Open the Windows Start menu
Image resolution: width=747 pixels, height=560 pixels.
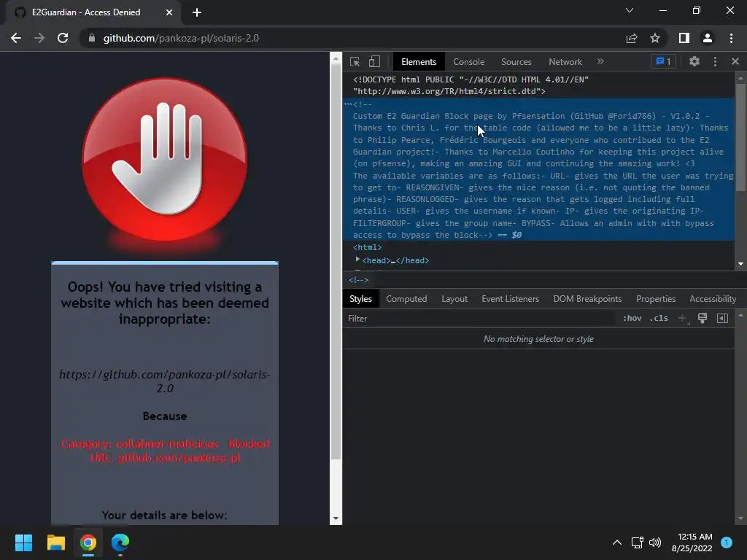click(x=23, y=542)
